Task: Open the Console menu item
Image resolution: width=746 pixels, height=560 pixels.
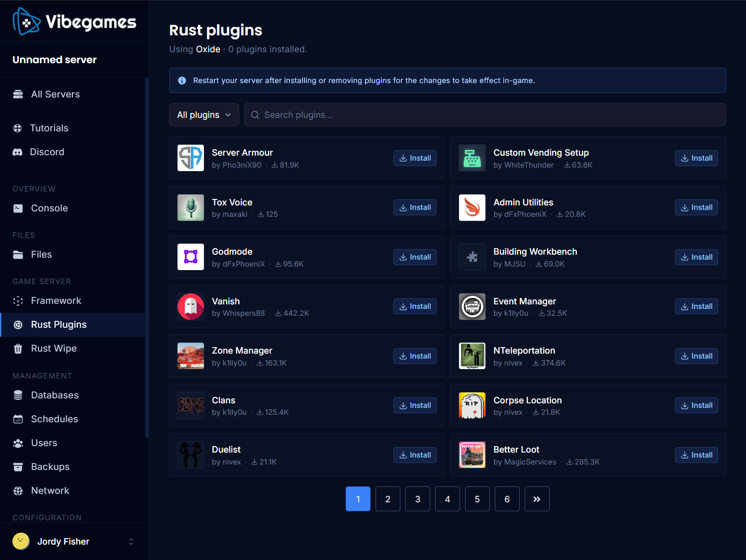Action: tap(73, 208)
